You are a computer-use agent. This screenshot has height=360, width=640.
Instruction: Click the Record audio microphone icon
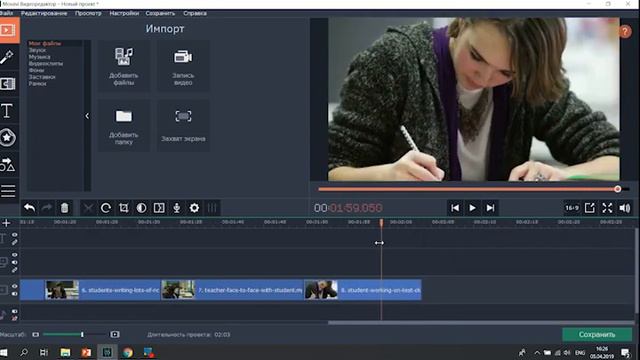point(177,208)
